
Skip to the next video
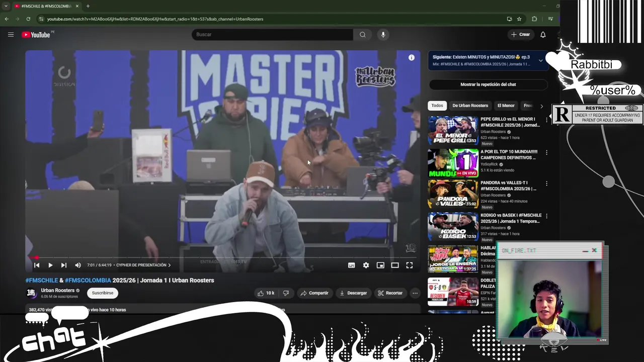(x=64, y=265)
